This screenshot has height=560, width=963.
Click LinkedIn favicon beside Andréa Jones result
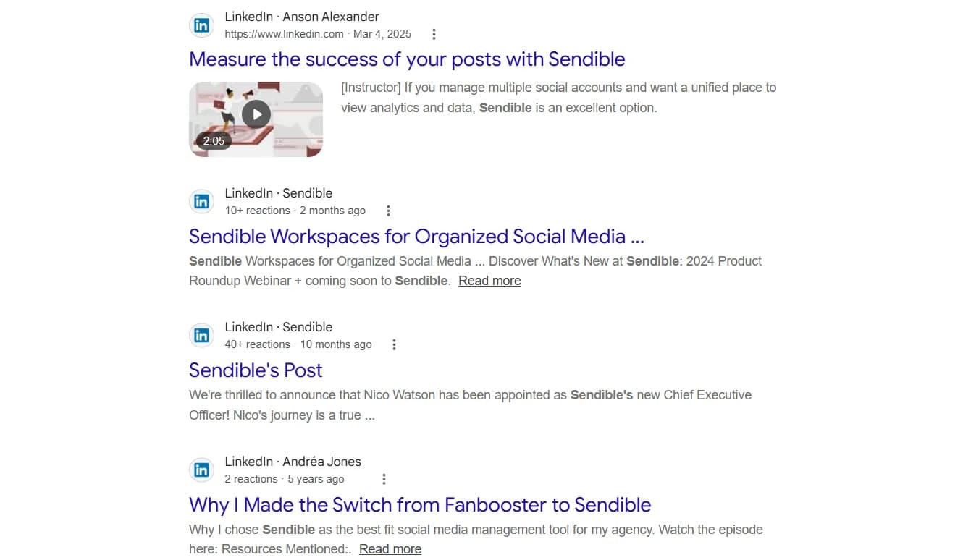[201, 470]
